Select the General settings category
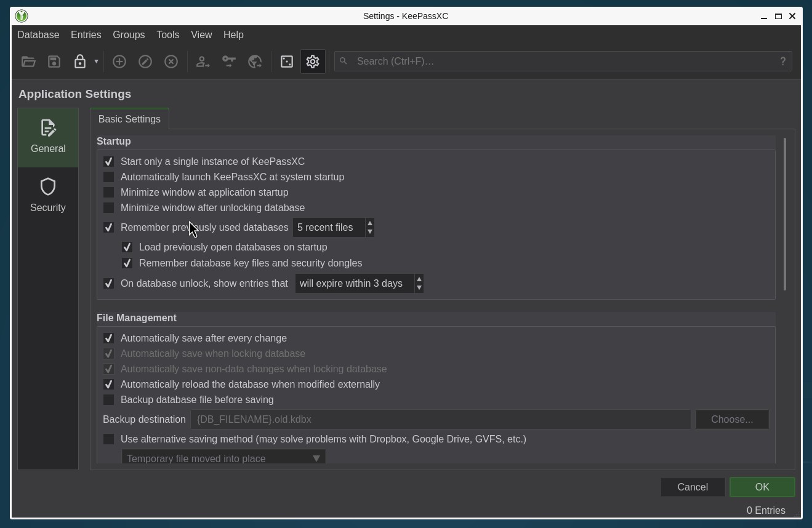 click(48, 137)
